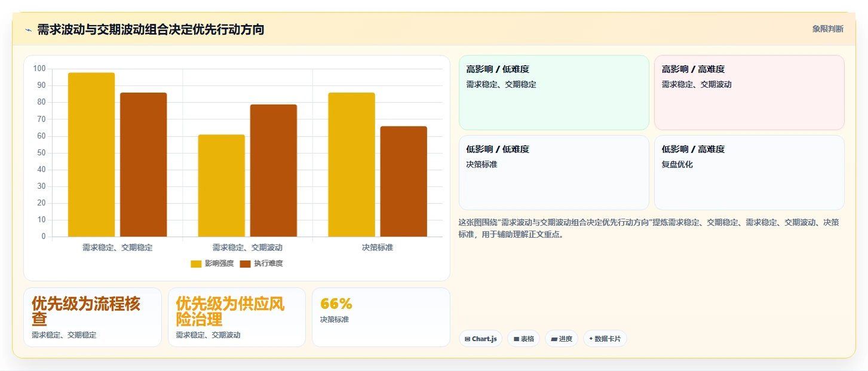Click the title 需求波动与交期波动组合决定优先行动方向
This screenshot has width=868, height=371.
[151, 29]
